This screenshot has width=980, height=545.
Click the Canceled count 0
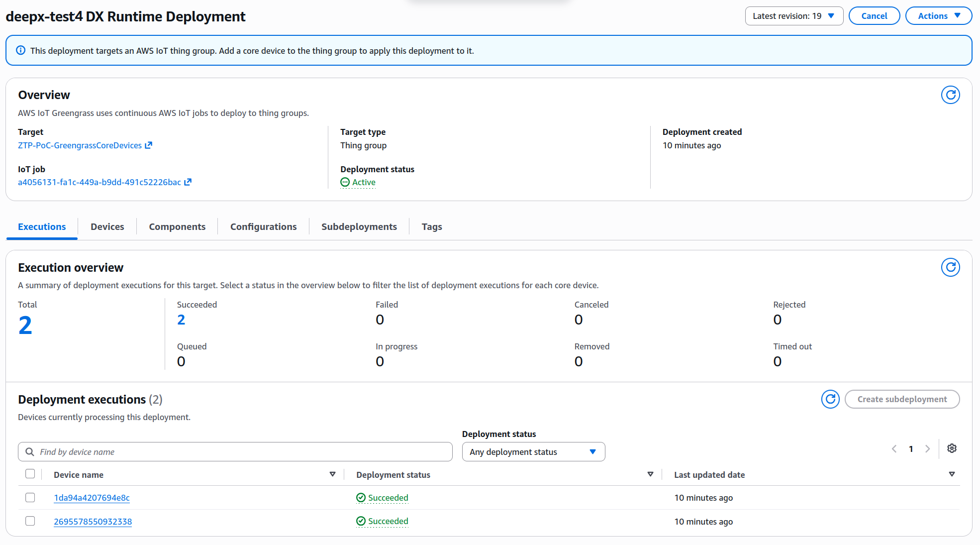pos(579,320)
